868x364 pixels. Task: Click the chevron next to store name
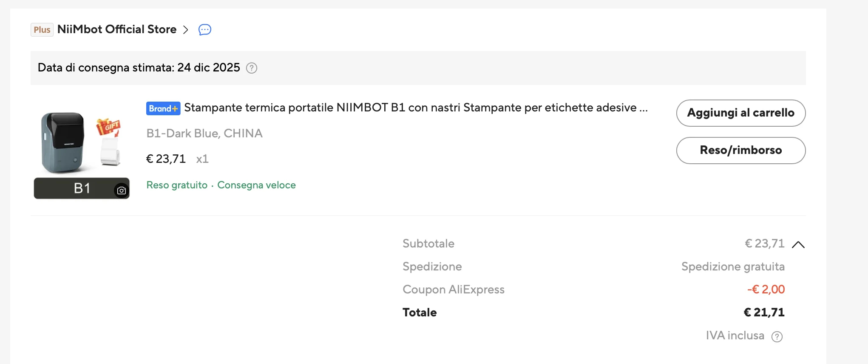[x=186, y=30]
